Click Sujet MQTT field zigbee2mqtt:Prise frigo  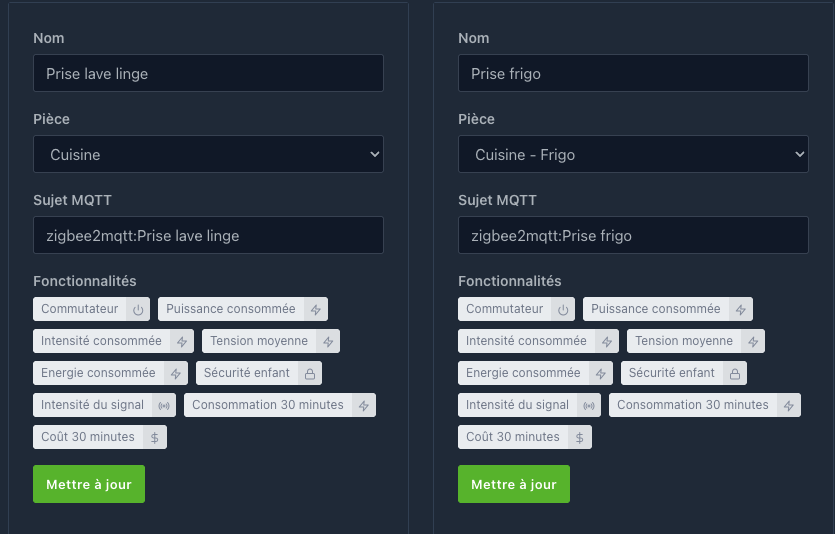pos(633,235)
